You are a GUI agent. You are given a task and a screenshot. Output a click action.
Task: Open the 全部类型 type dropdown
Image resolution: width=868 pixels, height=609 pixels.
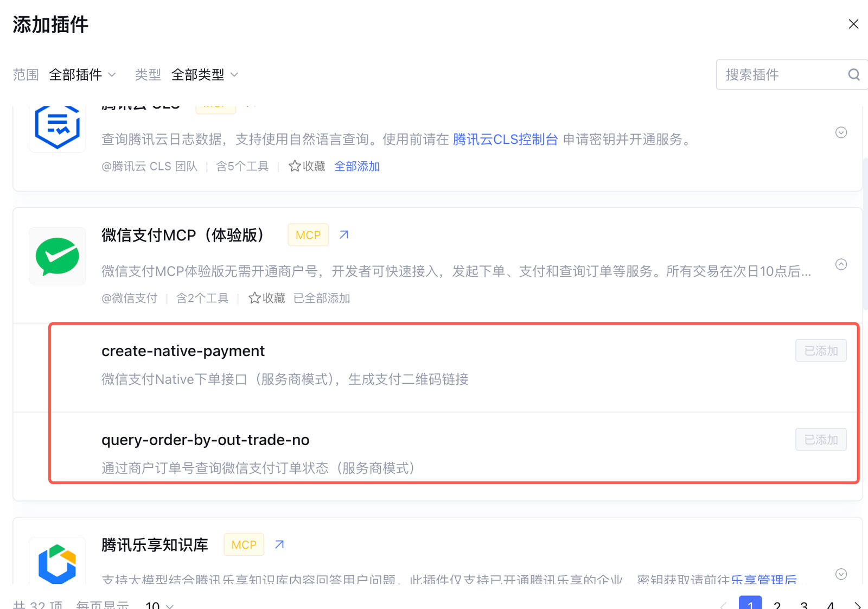(x=205, y=75)
